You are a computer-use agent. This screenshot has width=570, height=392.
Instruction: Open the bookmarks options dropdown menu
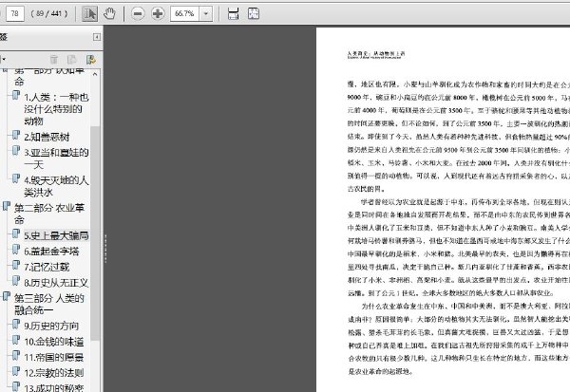[3, 59]
